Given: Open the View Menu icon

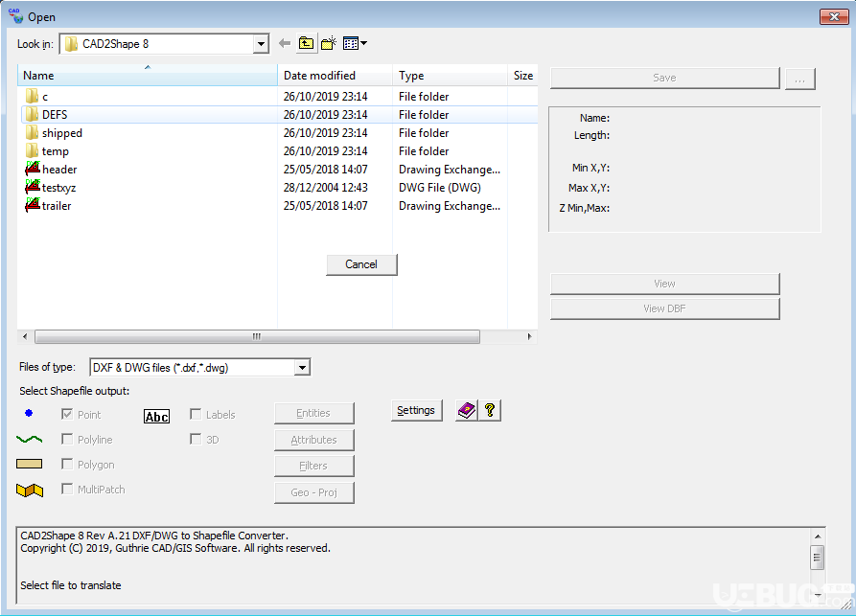Looking at the screenshot, I should 355,43.
